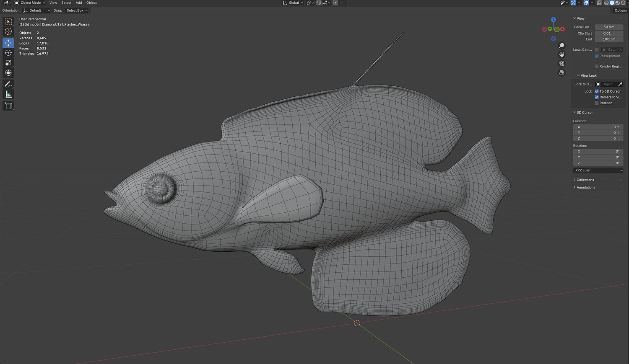Open the Global transform orientation dropdown
This screenshot has height=364, width=629.
click(292, 3)
